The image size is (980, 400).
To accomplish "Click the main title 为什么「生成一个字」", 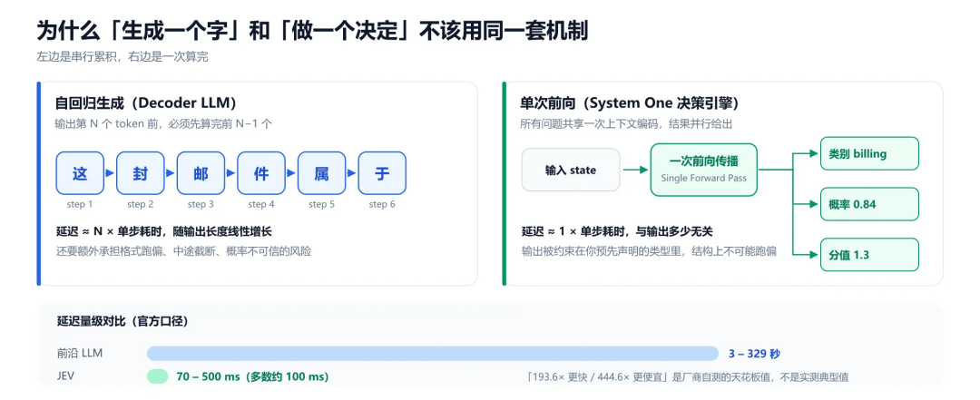I will tap(140, 31).
